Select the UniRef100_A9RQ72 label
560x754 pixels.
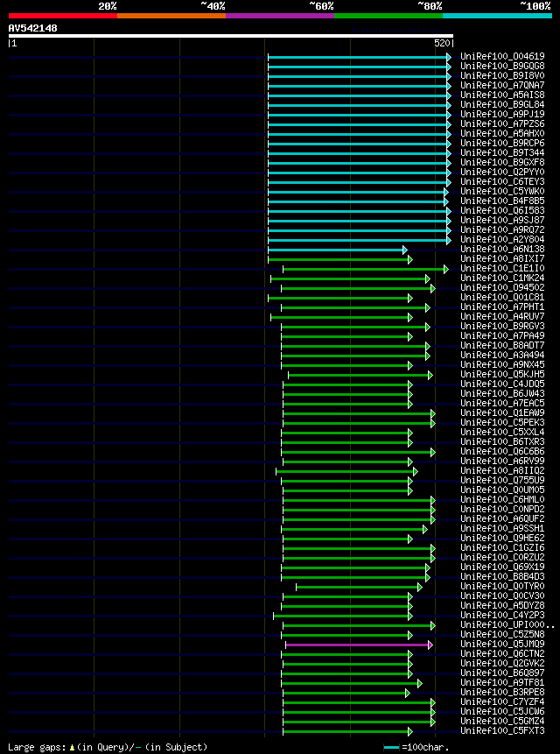click(502, 229)
